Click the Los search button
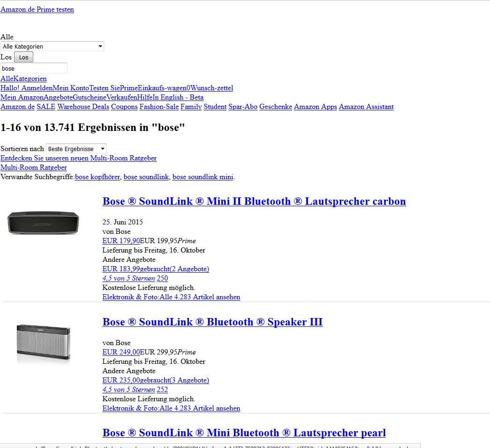 [23, 57]
